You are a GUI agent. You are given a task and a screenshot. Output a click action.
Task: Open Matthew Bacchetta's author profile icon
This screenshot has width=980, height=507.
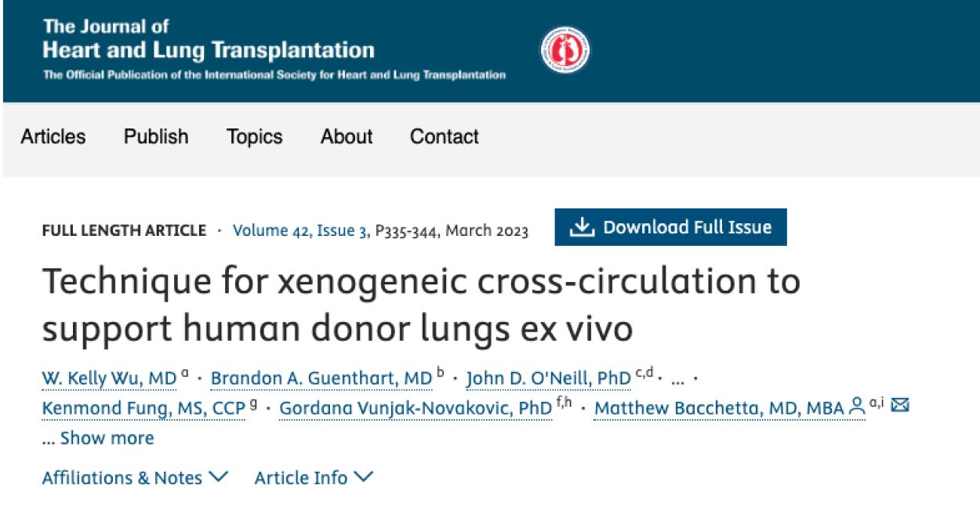click(x=855, y=407)
